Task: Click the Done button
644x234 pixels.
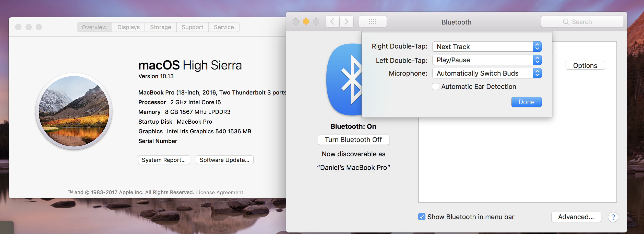Action: pos(526,102)
